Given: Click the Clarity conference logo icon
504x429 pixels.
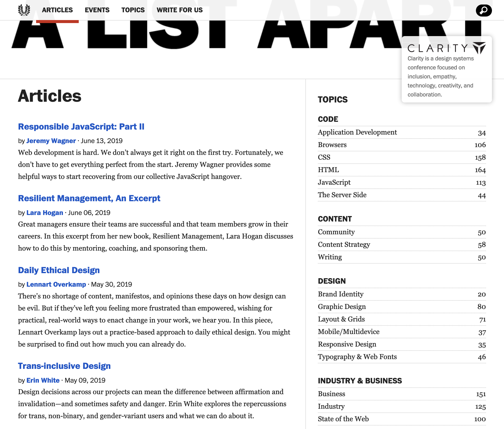Looking at the screenshot, I should pyautogui.click(x=480, y=48).
